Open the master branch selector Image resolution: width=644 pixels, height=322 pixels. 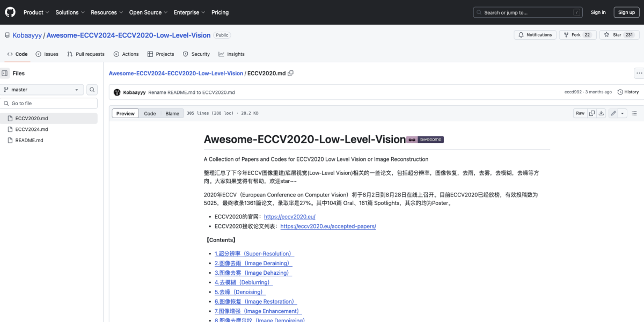tap(42, 89)
